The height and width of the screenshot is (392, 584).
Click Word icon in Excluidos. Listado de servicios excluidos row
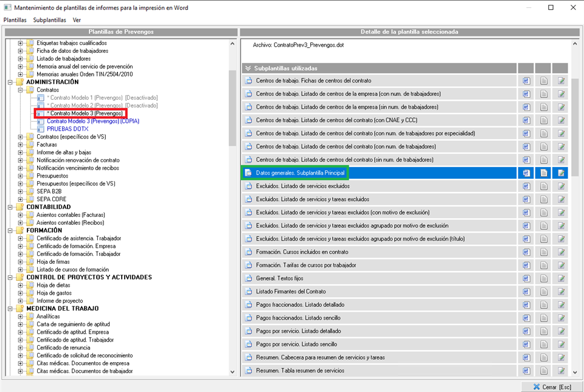526,186
